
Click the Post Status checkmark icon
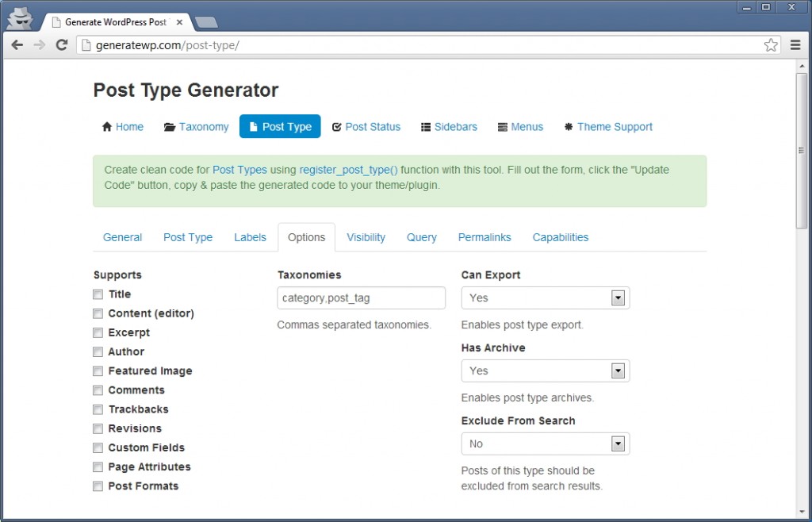pyautogui.click(x=336, y=127)
